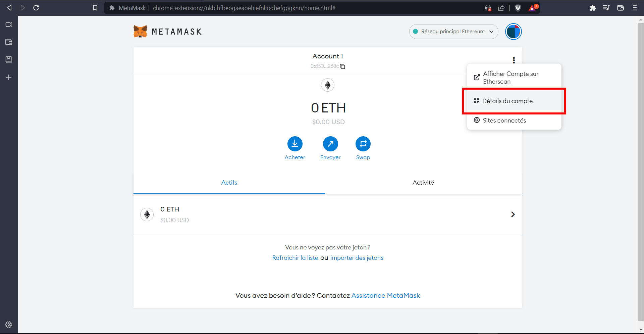Click the round Acheter download icon
This screenshot has height=334, width=644.
click(x=295, y=144)
